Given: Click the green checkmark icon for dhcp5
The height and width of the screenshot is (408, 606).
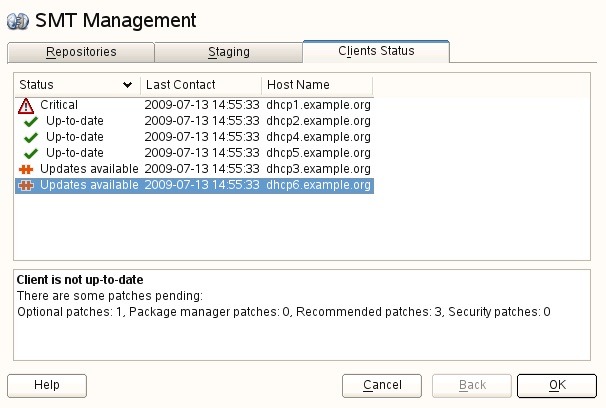Looking at the screenshot, I should tap(31, 153).
